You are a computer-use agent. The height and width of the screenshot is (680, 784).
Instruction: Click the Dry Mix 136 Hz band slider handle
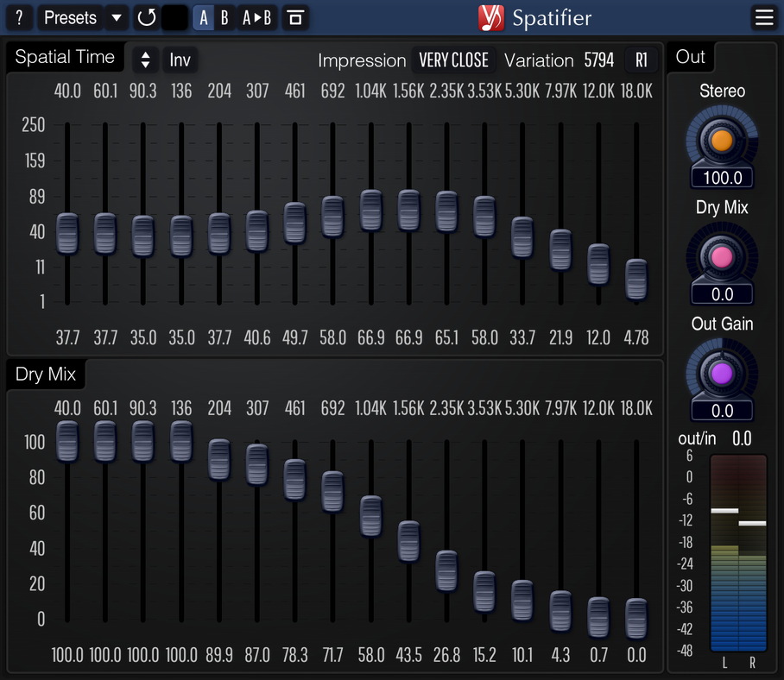click(181, 441)
